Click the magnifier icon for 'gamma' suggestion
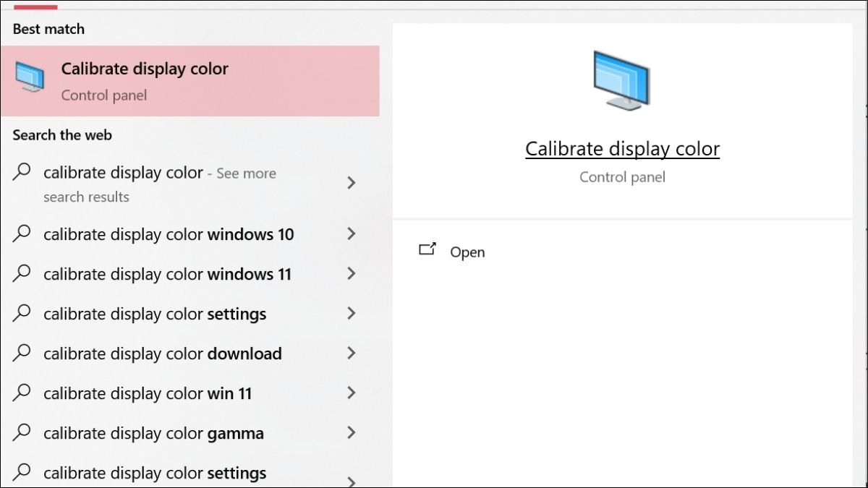868x488 pixels. click(x=22, y=433)
